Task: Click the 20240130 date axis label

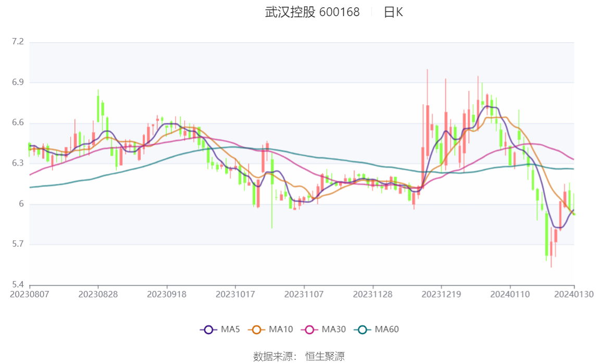Action: pos(574,295)
